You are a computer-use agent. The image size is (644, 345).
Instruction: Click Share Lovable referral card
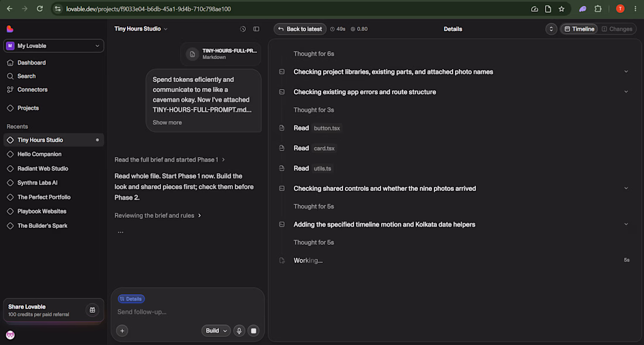pyautogui.click(x=54, y=310)
